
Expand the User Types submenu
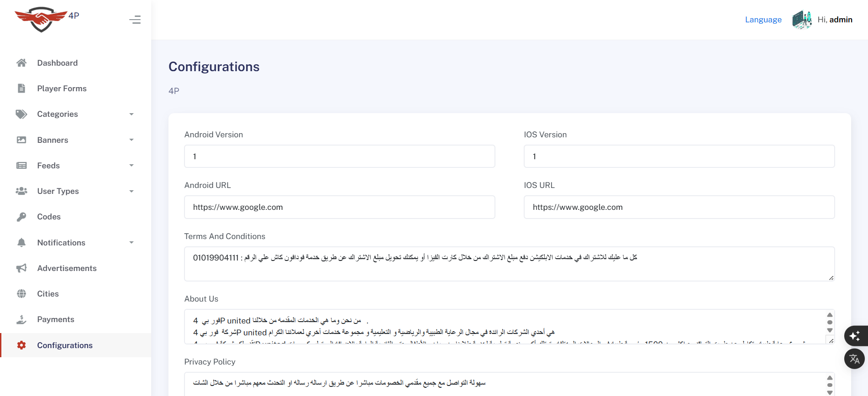point(132,191)
